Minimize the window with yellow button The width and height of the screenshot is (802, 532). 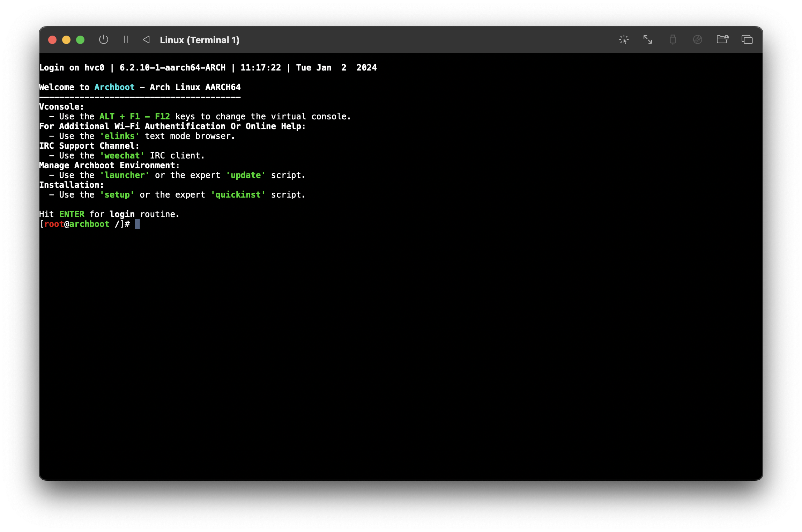(66, 40)
